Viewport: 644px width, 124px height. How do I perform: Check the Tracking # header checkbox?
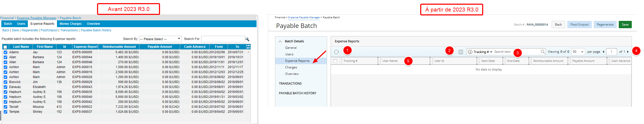pyautogui.click(x=335, y=61)
